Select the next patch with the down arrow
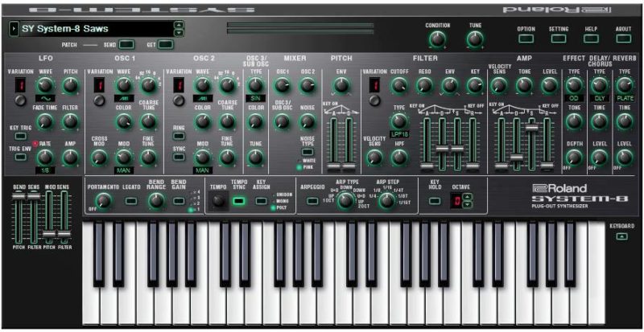644x332 pixels. pos(179,32)
